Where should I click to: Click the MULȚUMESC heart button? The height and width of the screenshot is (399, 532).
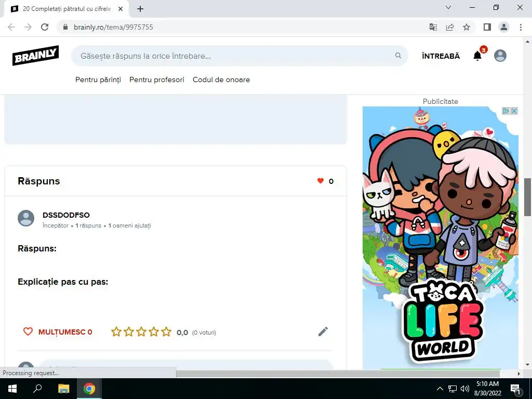[x=58, y=332]
